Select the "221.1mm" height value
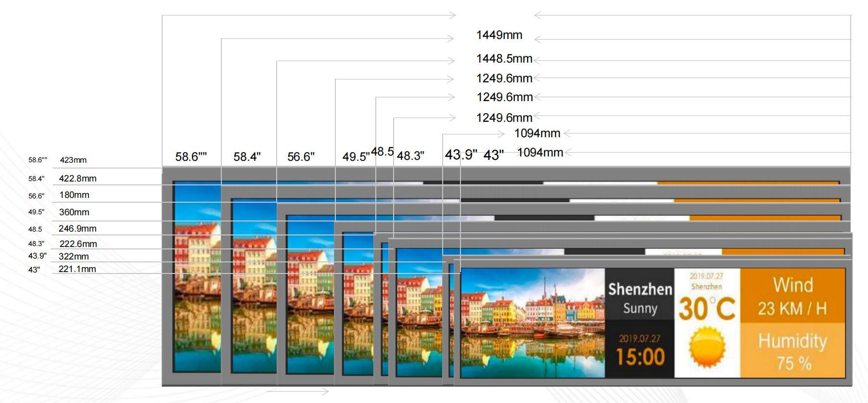The height and width of the screenshot is (403, 868). pyautogui.click(x=77, y=269)
